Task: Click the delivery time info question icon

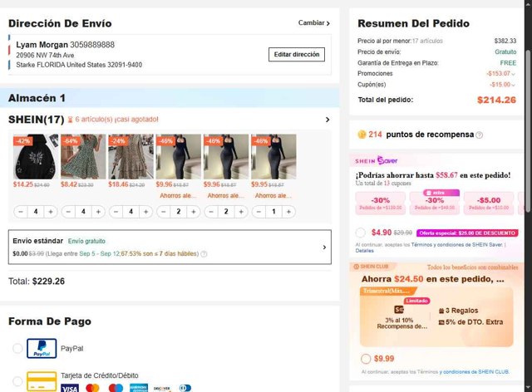Action: pos(204,254)
